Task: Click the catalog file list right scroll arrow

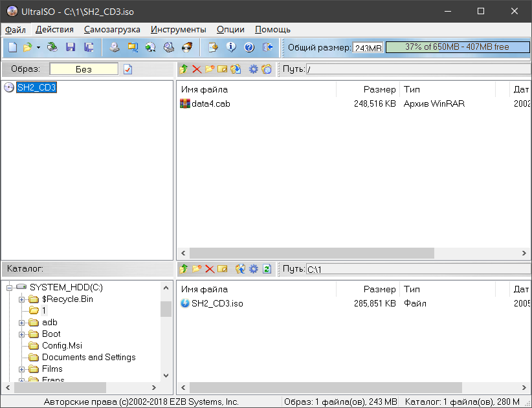Action: [524, 387]
